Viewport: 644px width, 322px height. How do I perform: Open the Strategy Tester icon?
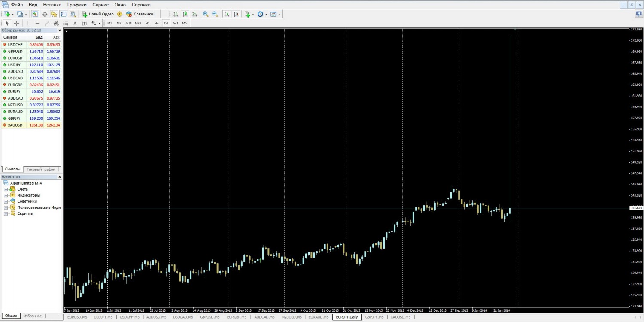[73, 14]
